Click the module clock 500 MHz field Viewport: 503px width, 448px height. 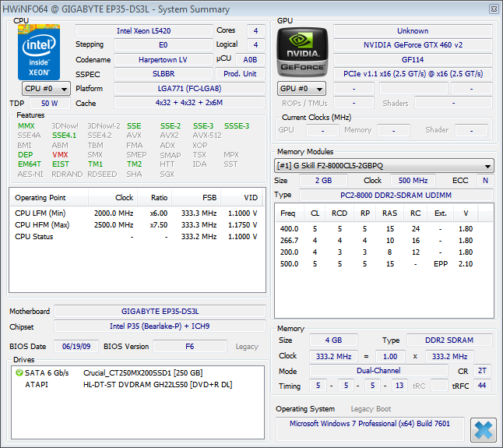pos(413,180)
